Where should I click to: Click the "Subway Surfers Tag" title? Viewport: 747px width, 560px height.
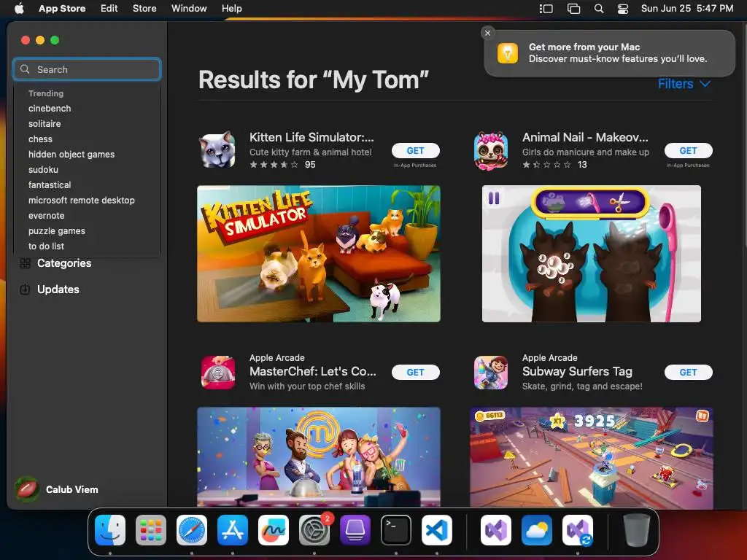point(577,371)
